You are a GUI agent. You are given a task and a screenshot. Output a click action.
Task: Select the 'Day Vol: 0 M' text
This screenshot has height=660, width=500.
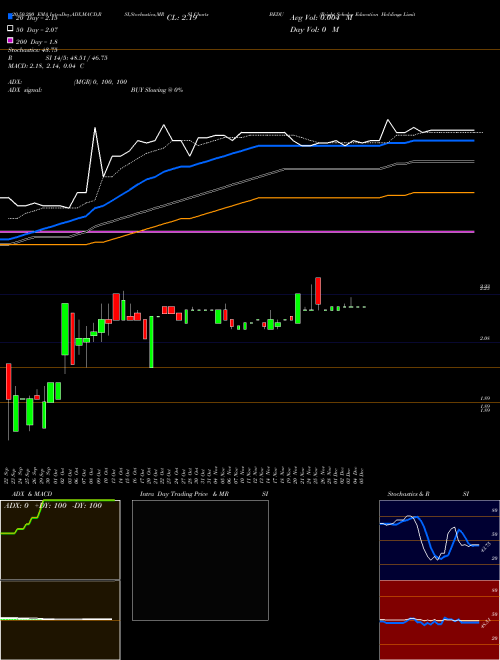[x=314, y=29]
